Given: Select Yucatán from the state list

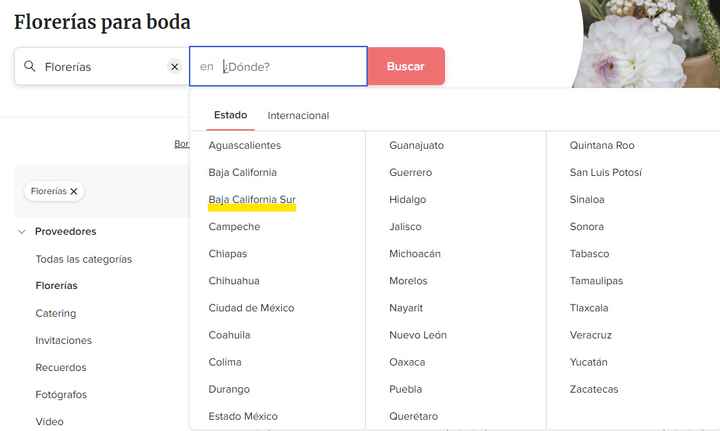Looking at the screenshot, I should pos(589,362).
